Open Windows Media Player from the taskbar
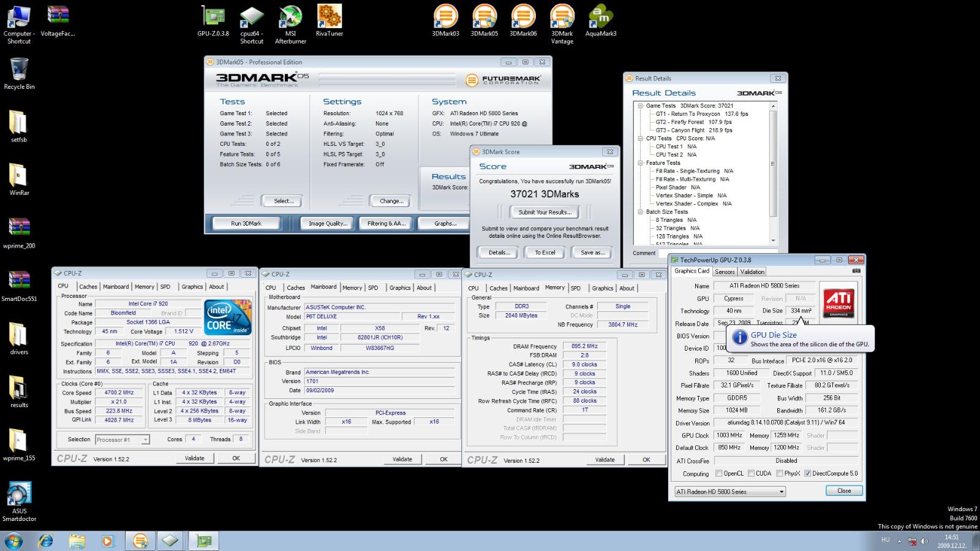980x551 pixels. tap(108, 541)
